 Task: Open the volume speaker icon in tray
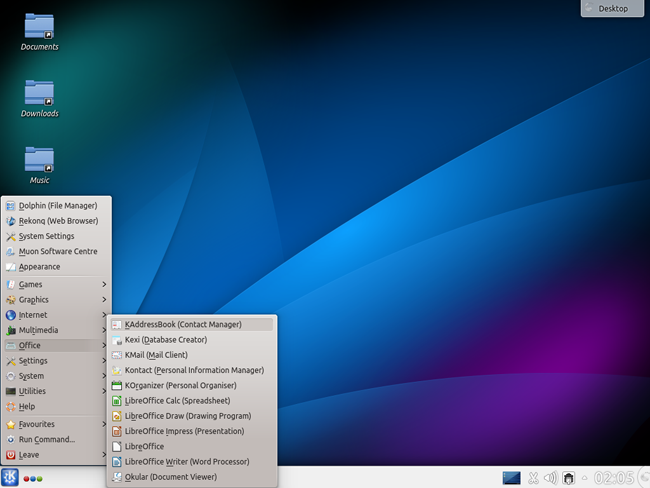[x=551, y=478]
